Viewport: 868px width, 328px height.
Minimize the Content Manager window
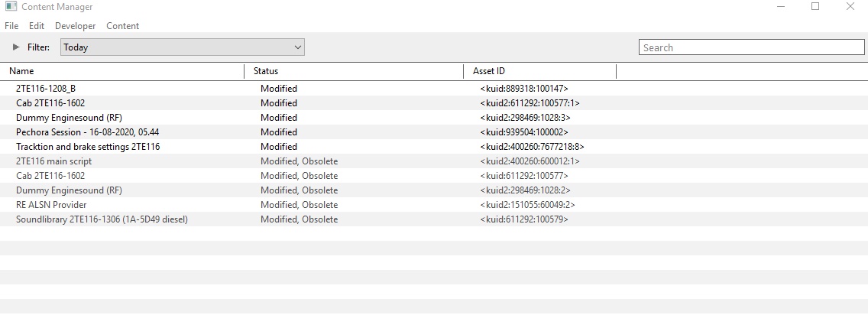[781, 7]
